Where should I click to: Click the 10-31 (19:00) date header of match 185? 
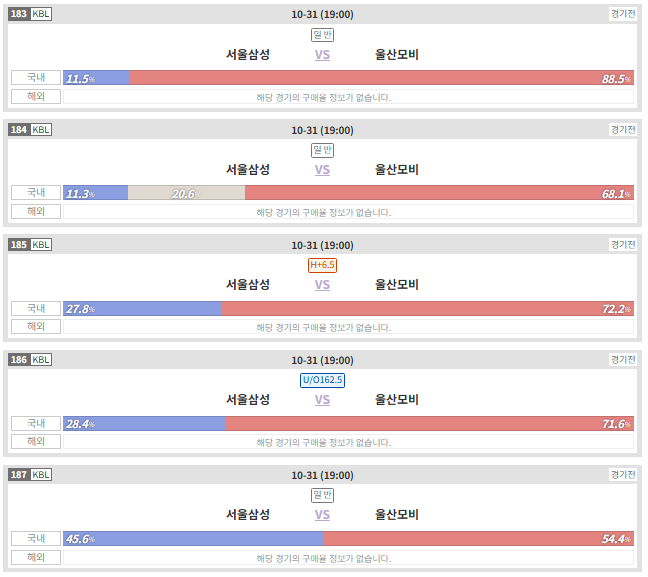(x=322, y=246)
